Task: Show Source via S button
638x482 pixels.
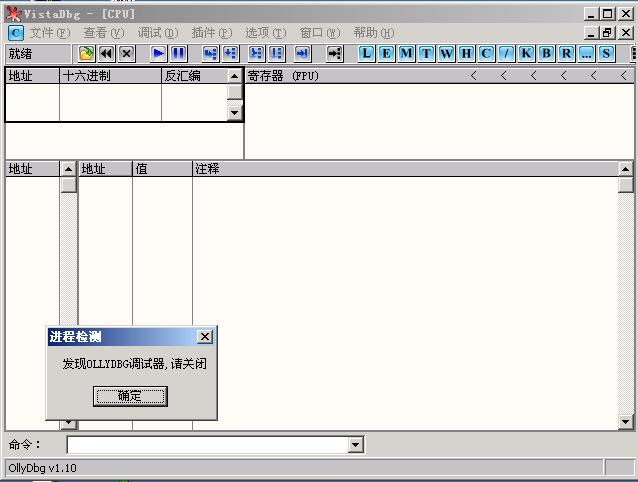Action: pos(606,53)
